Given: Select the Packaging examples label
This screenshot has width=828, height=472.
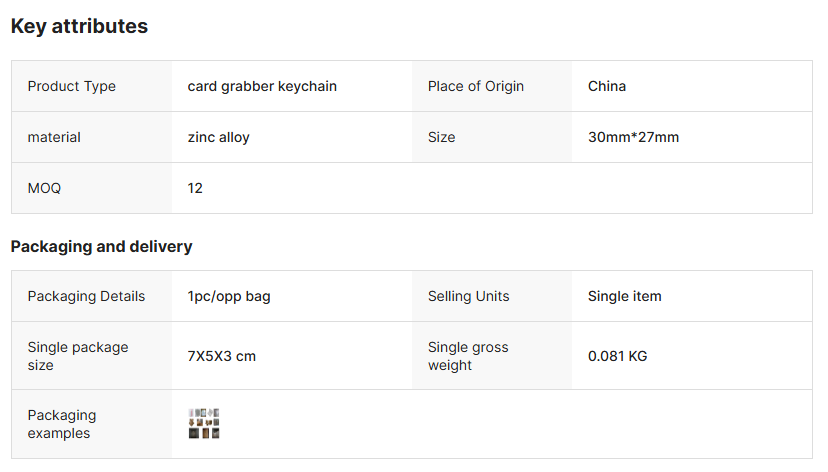Looking at the screenshot, I should pyautogui.click(x=62, y=424).
